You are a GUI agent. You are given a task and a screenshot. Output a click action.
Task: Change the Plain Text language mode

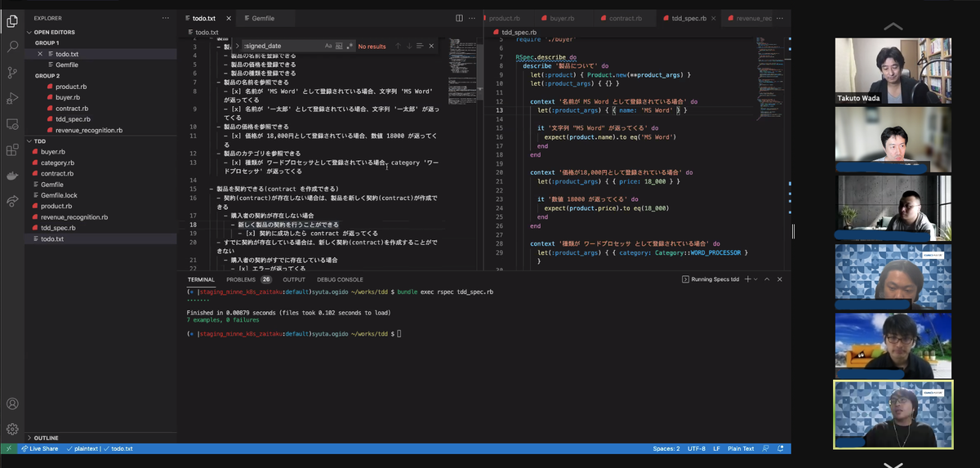[x=741, y=448]
